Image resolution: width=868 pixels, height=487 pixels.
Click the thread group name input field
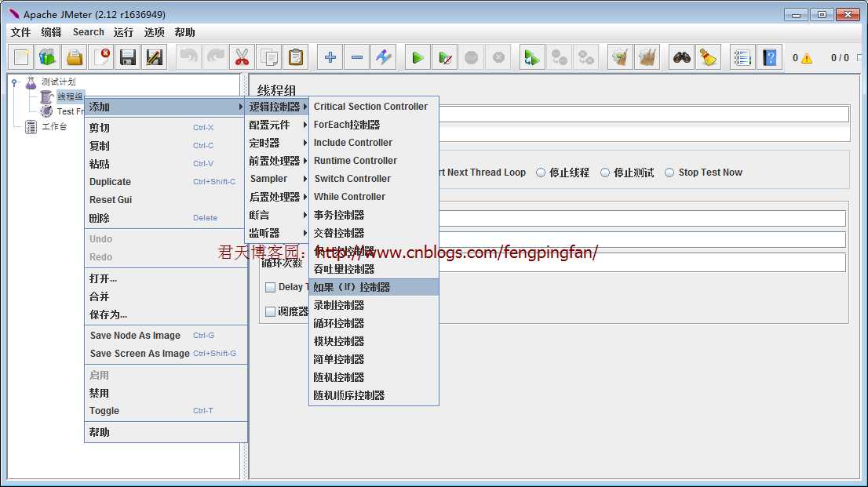click(x=644, y=114)
